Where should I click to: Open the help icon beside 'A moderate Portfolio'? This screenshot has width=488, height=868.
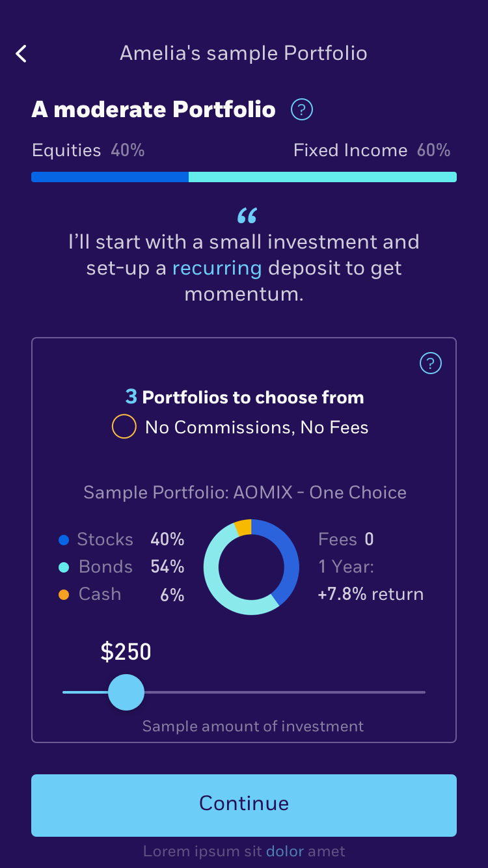tap(301, 109)
